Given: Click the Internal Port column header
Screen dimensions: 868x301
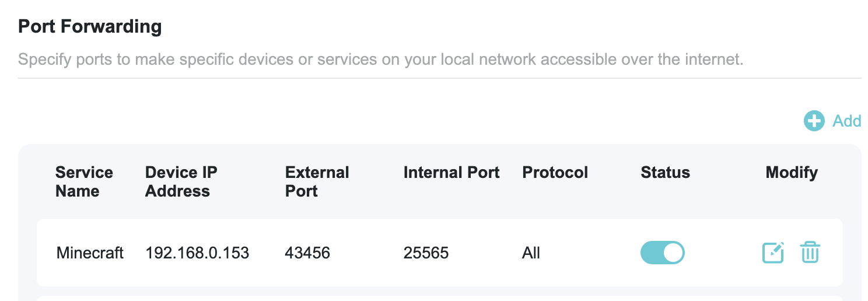Looking at the screenshot, I should [452, 173].
